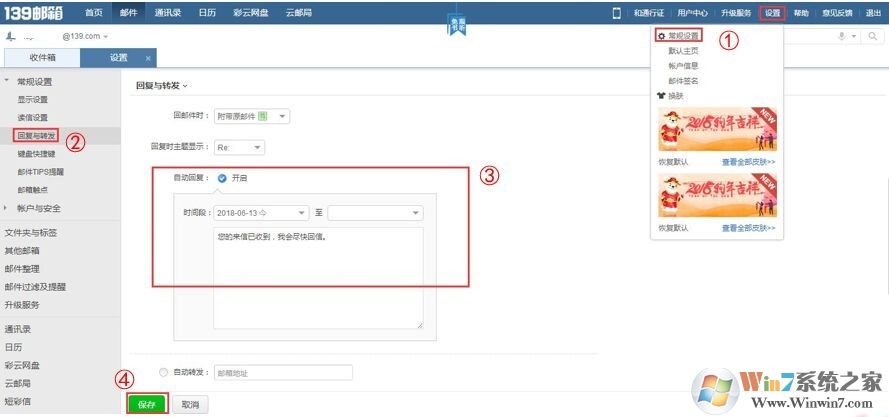The height and width of the screenshot is (417, 889).
Task: Click the account avatar icon
Action: pyautogui.click(x=10, y=36)
